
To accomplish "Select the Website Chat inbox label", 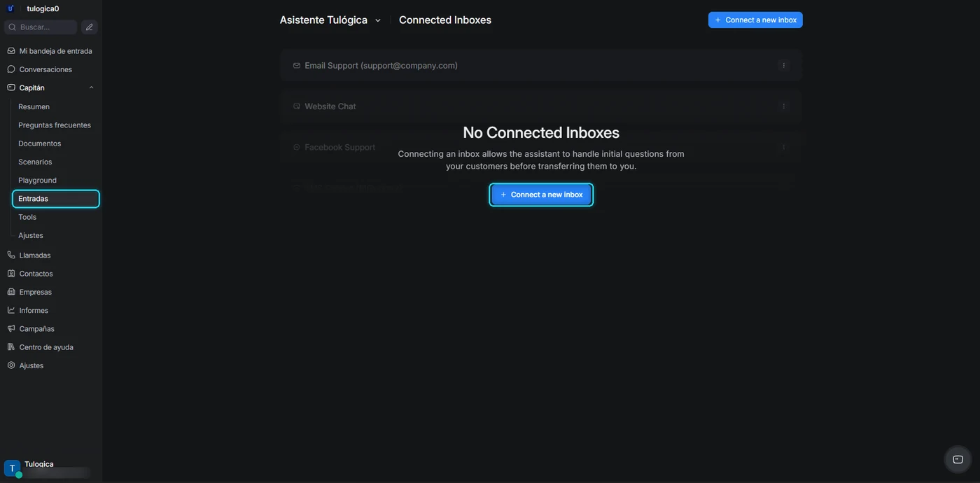I will click(330, 106).
